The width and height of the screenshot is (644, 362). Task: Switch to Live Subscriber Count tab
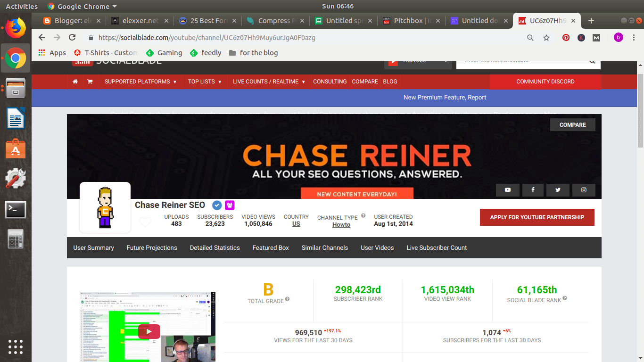coord(437,248)
